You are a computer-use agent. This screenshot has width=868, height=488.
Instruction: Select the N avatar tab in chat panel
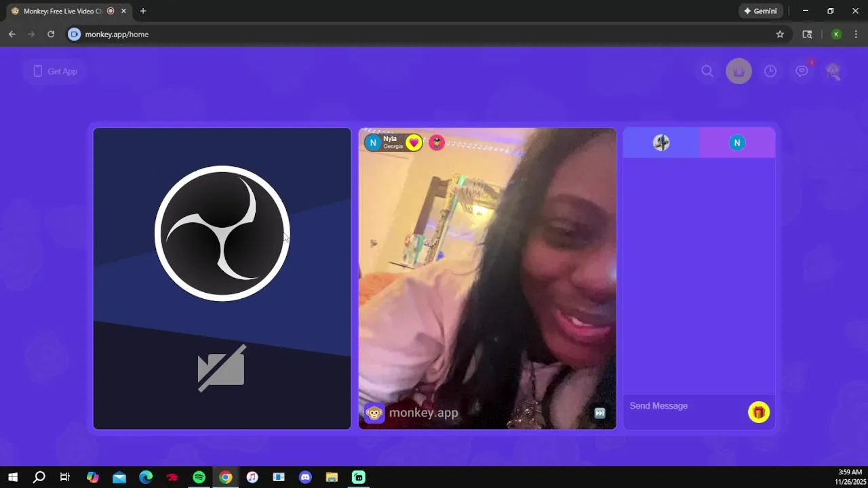737,142
